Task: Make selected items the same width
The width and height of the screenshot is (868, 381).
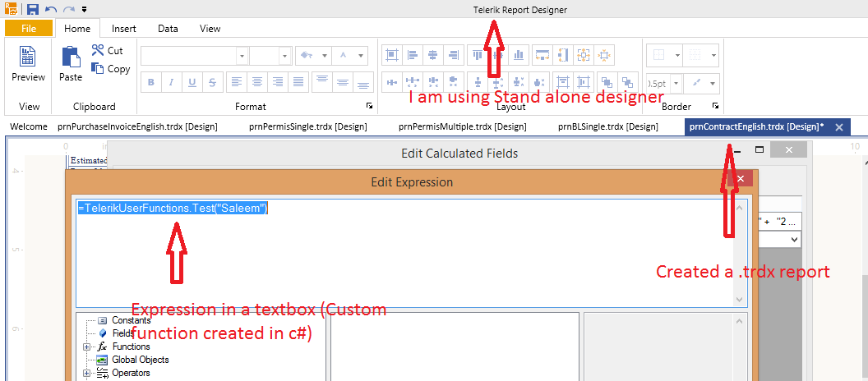Action: [x=542, y=54]
